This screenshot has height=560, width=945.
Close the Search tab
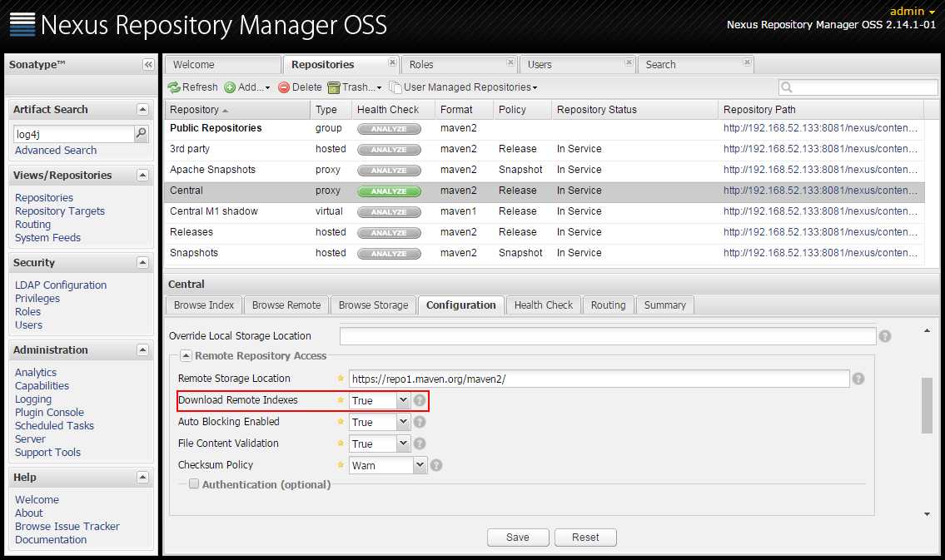[x=747, y=62]
